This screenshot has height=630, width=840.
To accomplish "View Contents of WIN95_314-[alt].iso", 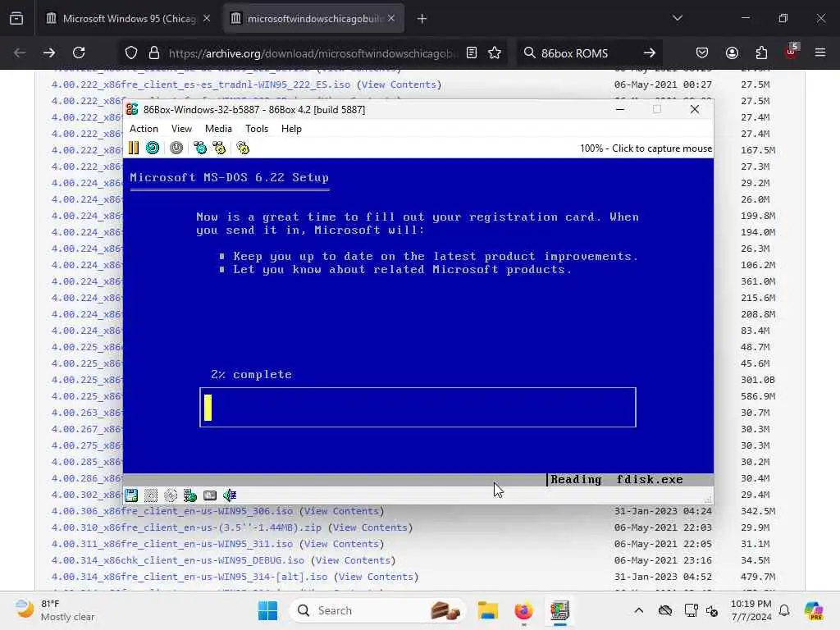I will pyautogui.click(x=376, y=577).
